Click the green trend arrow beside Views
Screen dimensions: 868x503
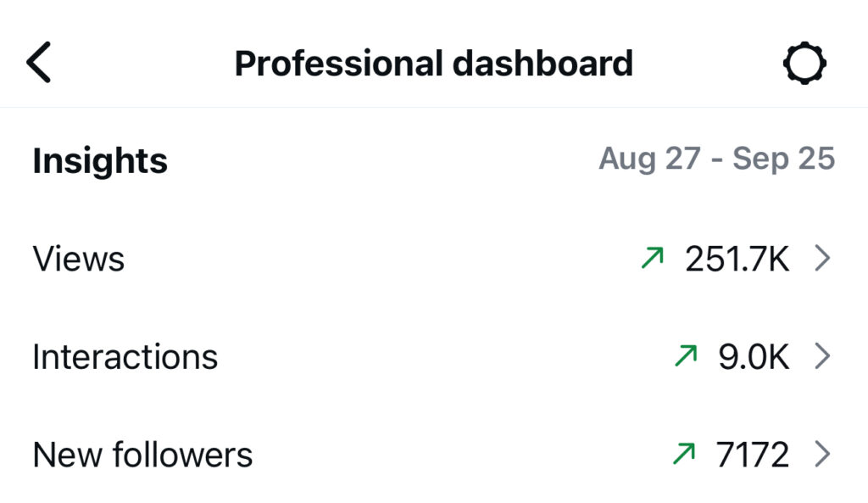point(652,260)
